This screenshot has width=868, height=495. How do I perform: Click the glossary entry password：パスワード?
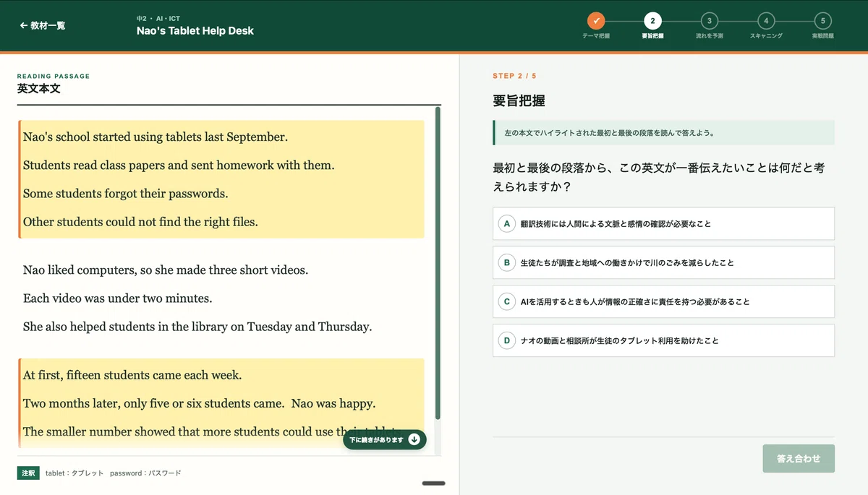coord(145,473)
